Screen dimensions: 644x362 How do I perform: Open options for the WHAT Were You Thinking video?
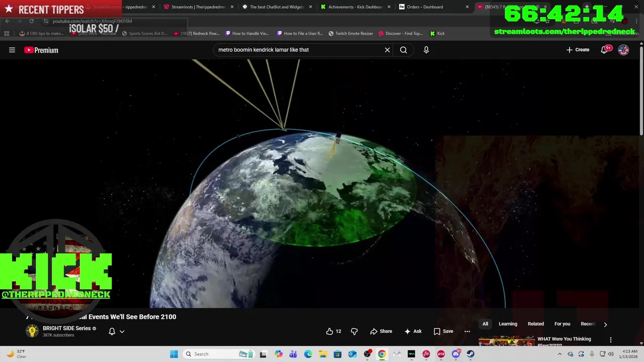tap(611, 340)
